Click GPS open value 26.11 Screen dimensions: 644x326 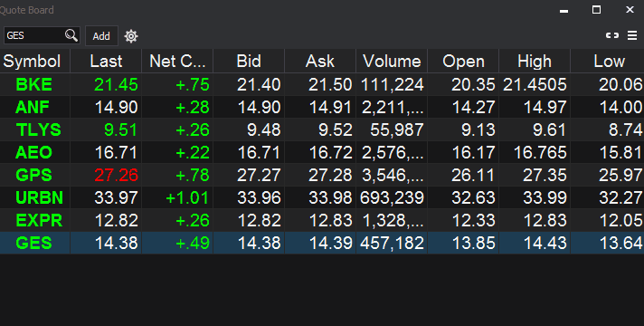(x=474, y=175)
